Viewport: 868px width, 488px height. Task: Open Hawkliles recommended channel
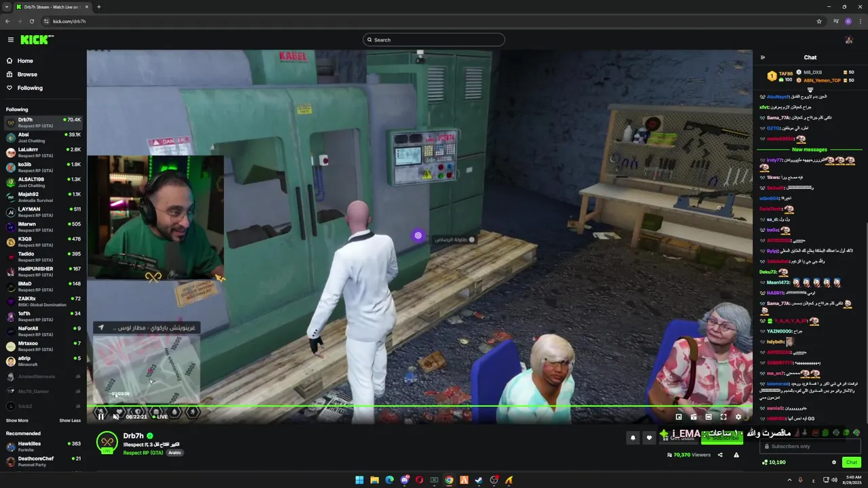pos(43,447)
